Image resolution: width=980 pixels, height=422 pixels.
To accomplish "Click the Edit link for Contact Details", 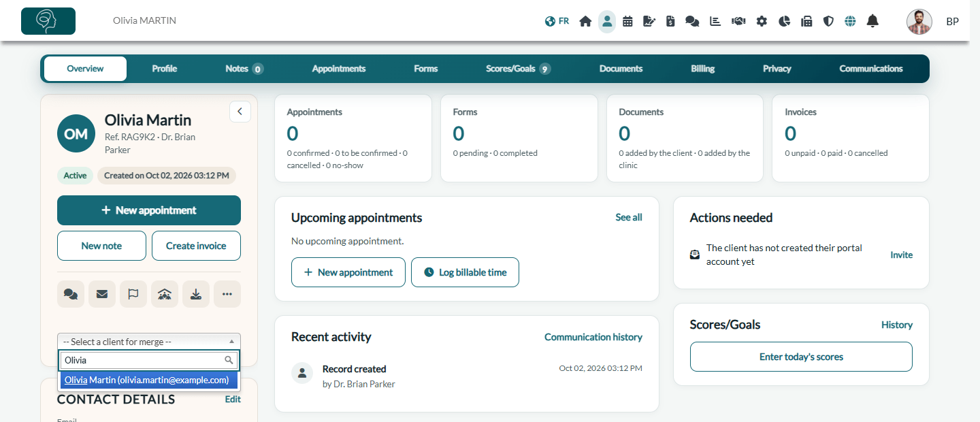I will (x=233, y=400).
